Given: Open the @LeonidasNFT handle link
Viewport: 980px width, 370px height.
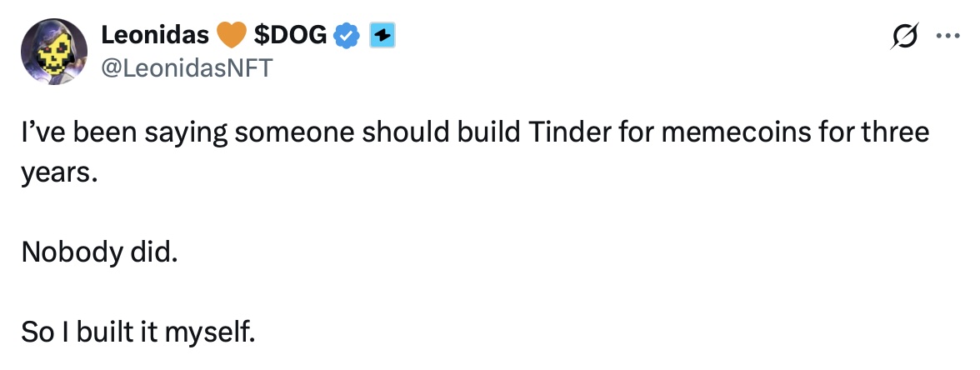Looking at the screenshot, I should [186, 68].
